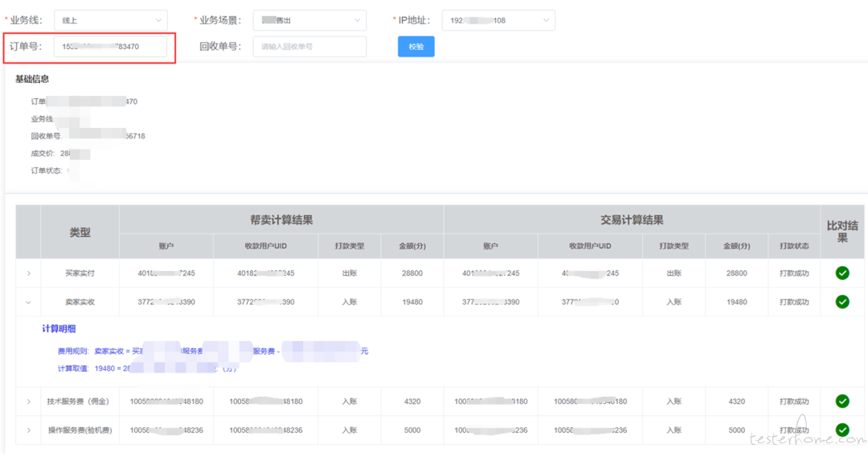Click the 成交价 line in 基础信息
The image size is (868, 457).
60,154
